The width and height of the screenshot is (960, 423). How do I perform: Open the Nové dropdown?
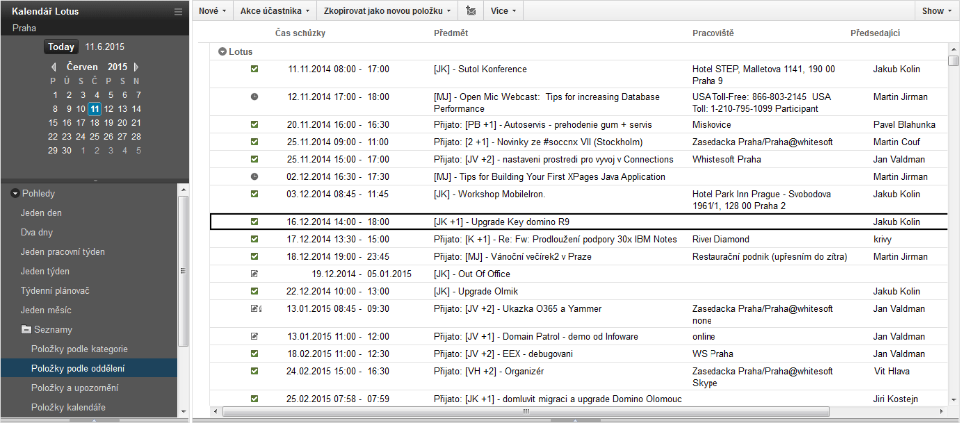[212, 11]
